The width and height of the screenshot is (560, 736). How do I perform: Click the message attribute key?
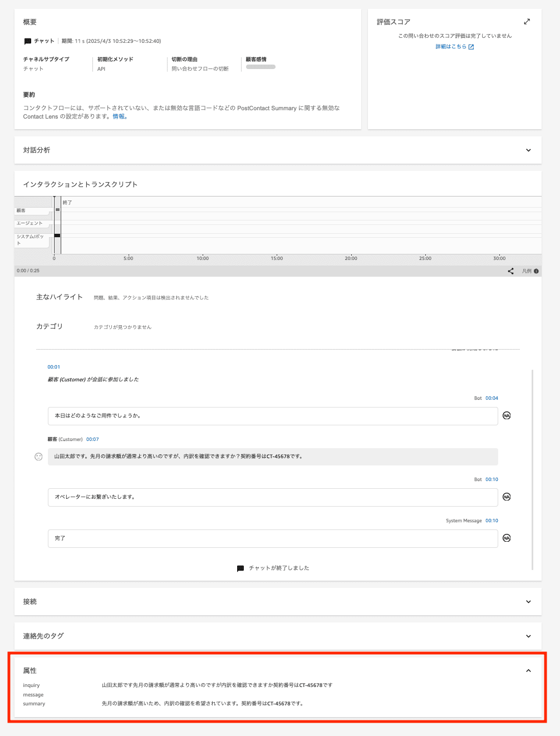click(33, 695)
